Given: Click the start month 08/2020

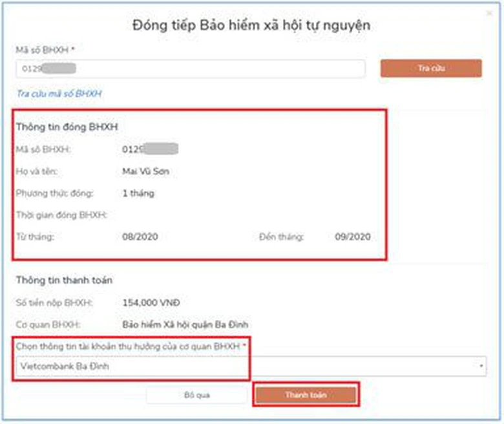Looking at the screenshot, I should [140, 237].
